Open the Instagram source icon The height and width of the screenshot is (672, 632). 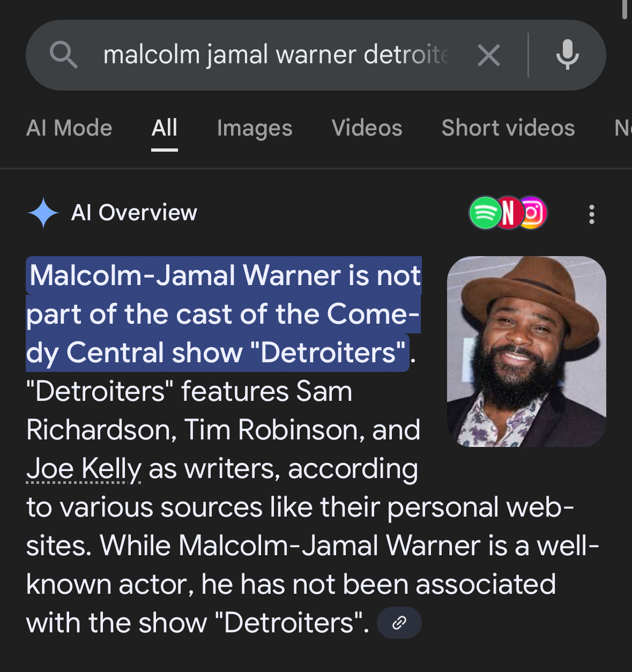tap(532, 213)
